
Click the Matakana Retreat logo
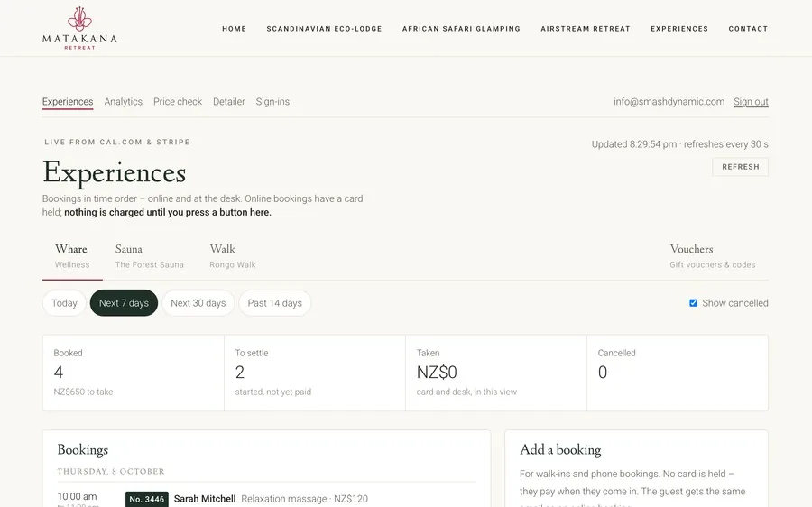[79, 28]
